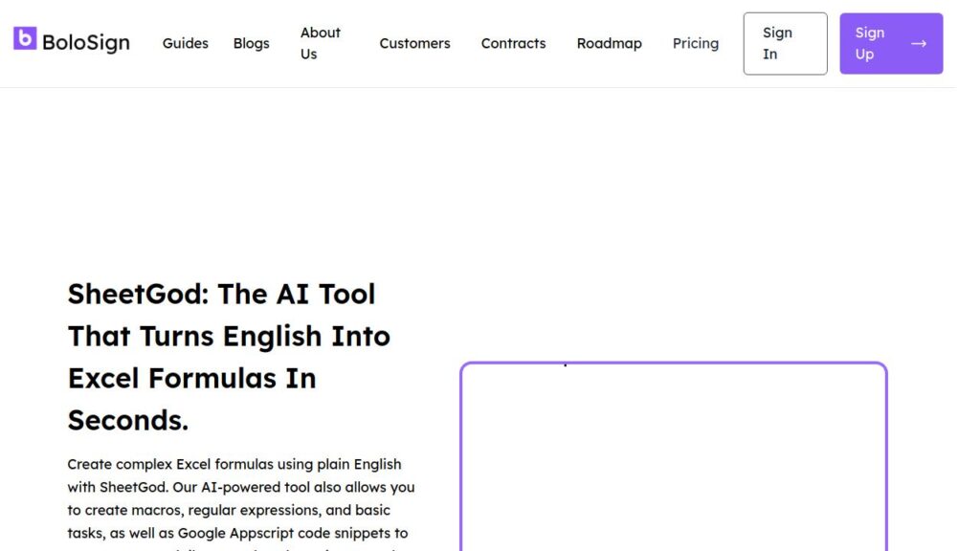980x551 pixels.
Task: Click the BoloSign wordmark text
Action: (86, 43)
